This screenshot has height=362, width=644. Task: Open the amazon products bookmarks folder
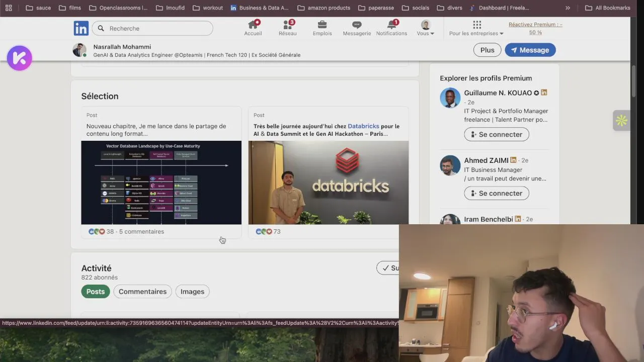[x=324, y=8]
